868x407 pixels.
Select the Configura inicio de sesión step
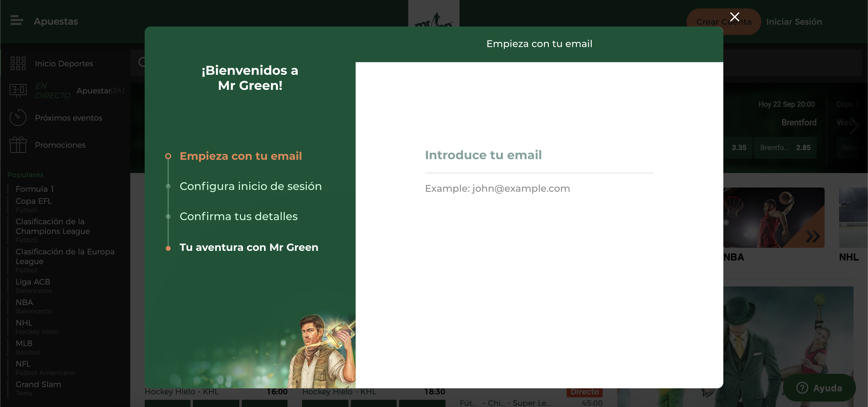click(250, 186)
